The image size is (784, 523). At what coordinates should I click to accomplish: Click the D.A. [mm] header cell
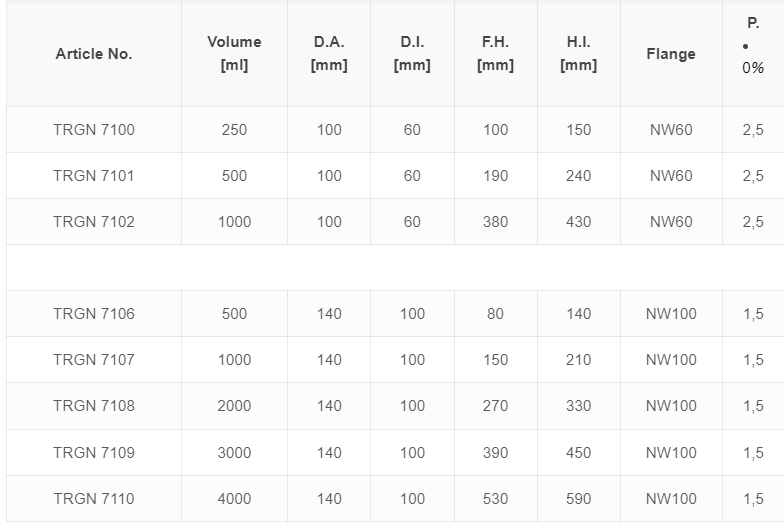(x=329, y=54)
